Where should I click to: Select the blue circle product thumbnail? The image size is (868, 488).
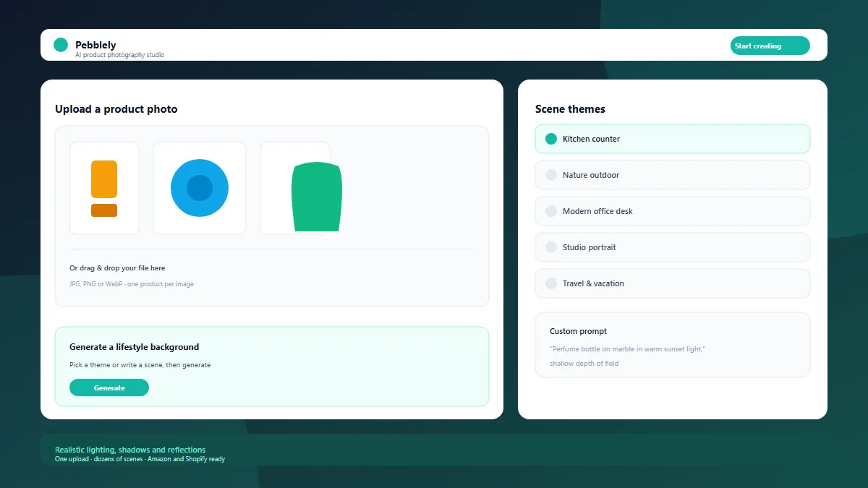(x=200, y=188)
